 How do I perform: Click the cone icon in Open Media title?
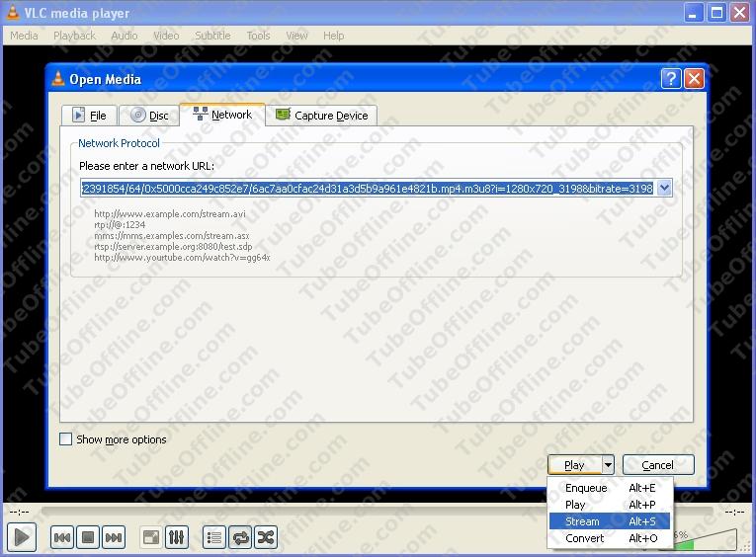click(58, 79)
